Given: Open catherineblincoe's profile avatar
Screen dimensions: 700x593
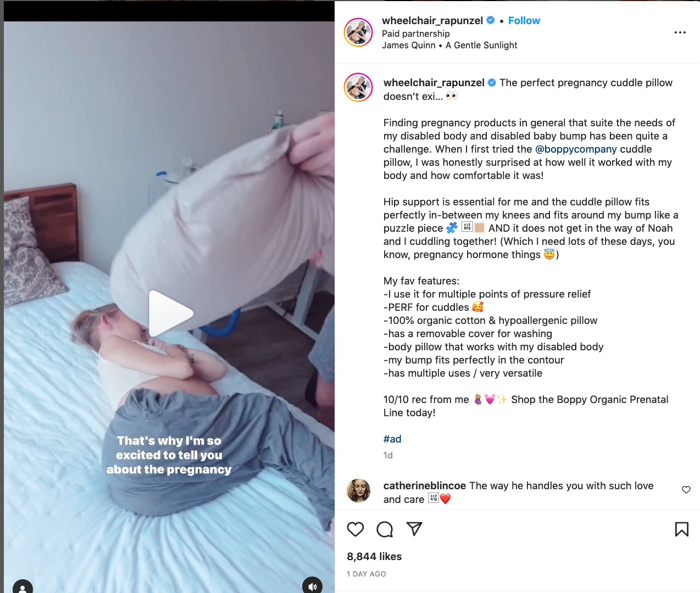Looking at the screenshot, I should (x=358, y=490).
